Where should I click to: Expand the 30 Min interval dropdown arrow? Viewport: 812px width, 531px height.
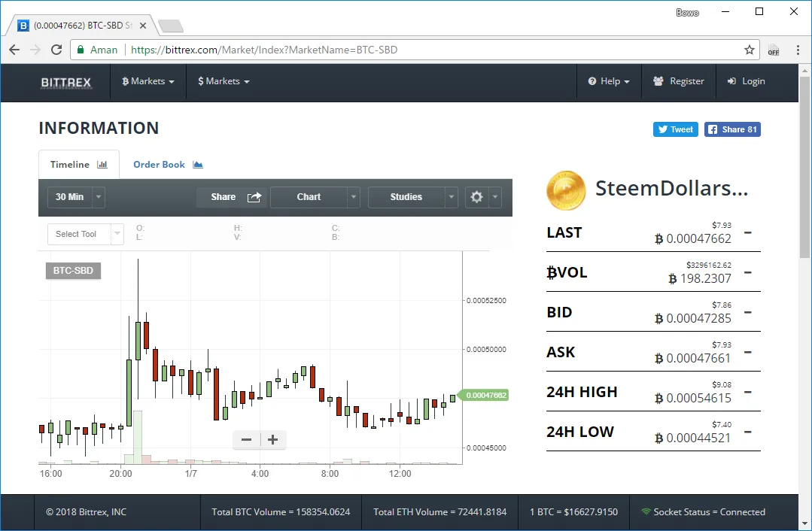coord(99,197)
